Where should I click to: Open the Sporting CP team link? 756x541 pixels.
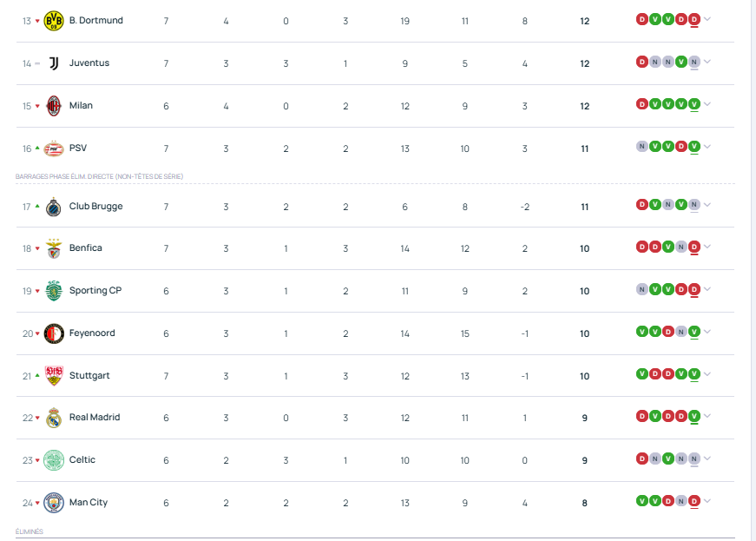(95, 291)
